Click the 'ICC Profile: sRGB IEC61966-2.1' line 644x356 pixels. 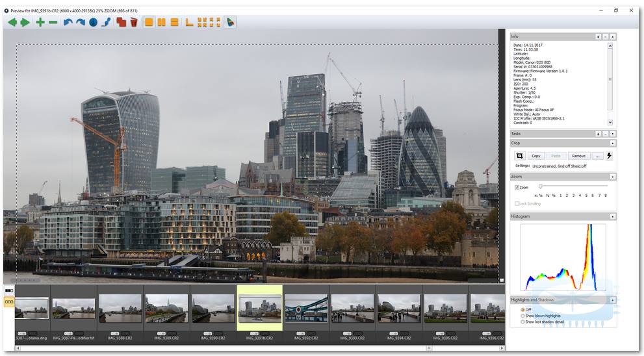click(539, 118)
